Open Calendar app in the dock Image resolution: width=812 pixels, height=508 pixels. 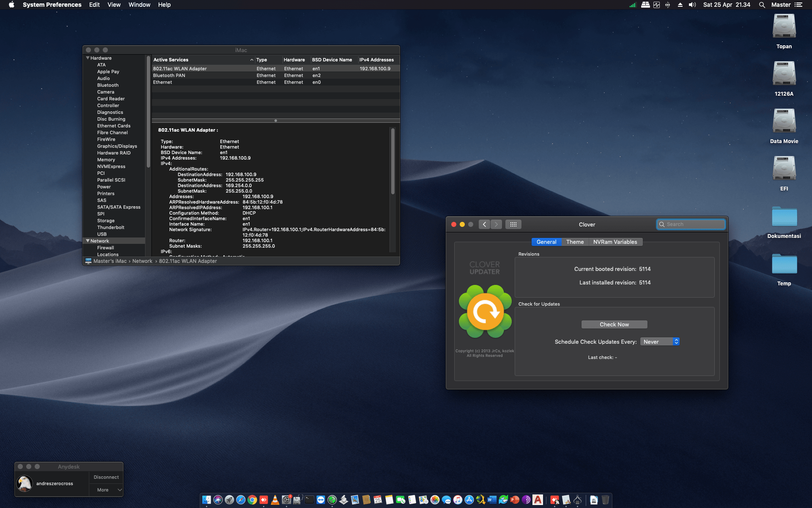378,500
